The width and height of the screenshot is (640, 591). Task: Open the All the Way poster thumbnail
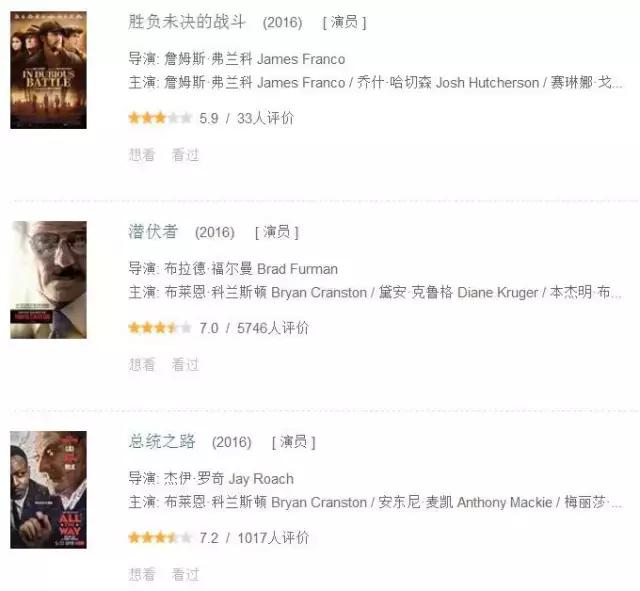48,490
